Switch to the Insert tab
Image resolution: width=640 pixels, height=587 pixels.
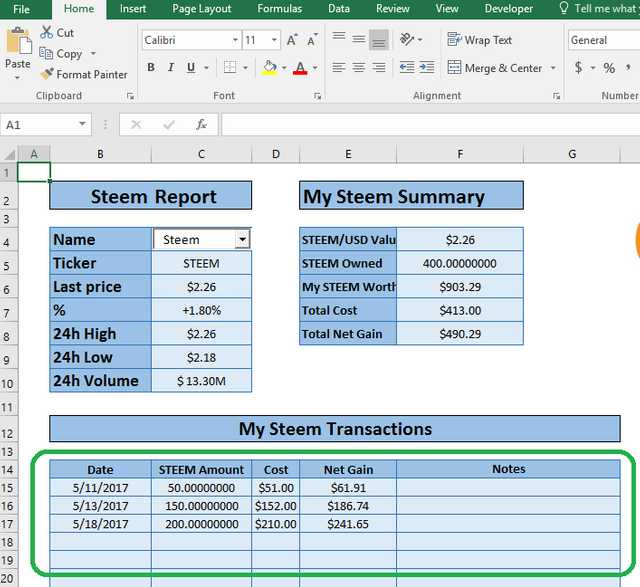click(133, 9)
